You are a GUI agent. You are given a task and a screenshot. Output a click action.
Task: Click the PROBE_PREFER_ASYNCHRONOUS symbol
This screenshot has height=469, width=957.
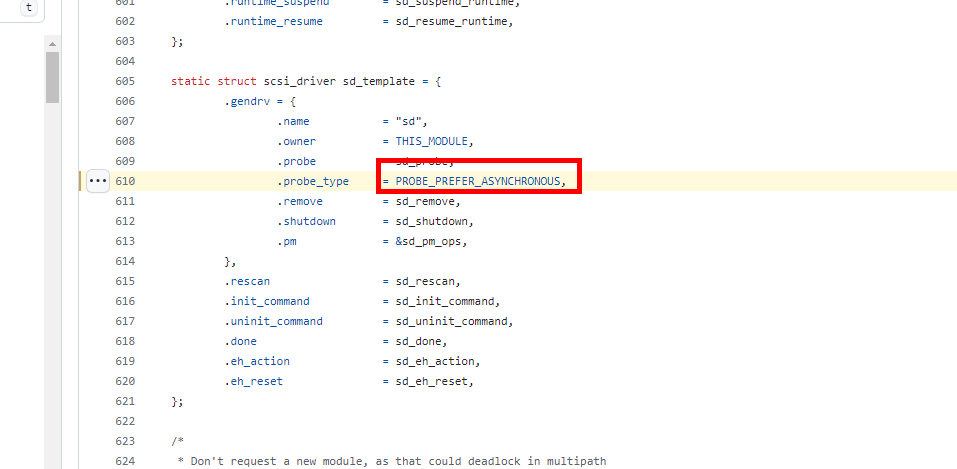(480, 181)
